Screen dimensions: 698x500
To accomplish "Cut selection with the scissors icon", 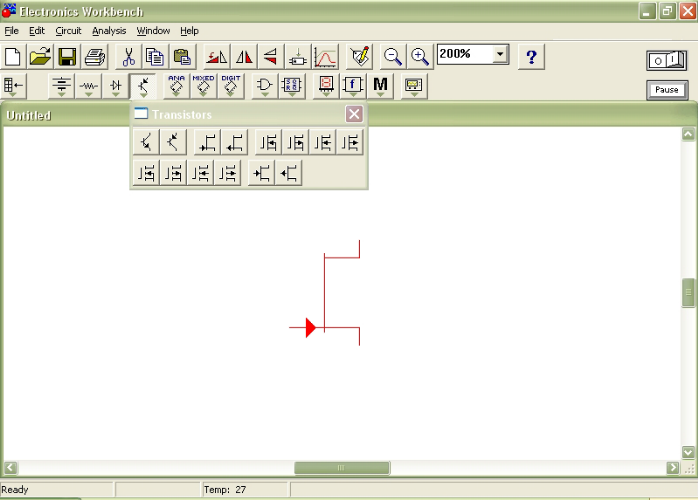I will pyautogui.click(x=128, y=57).
